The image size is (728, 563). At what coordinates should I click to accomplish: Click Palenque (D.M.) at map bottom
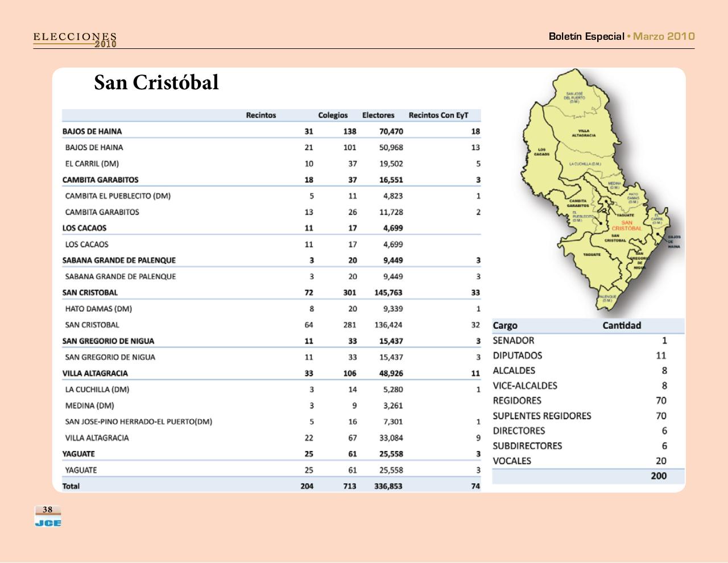pyautogui.click(x=606, y=297)
